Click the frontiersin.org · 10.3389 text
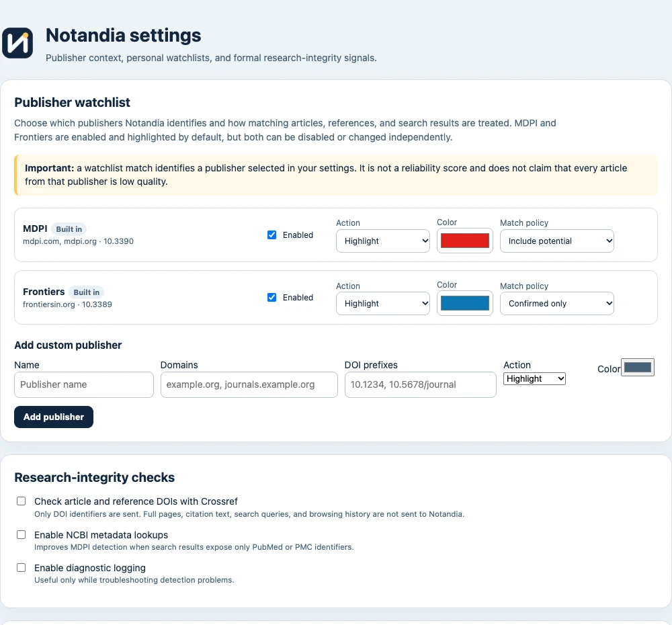Viewport: 672px width, 625px height. pyautogui.click(x=67, y=304)
